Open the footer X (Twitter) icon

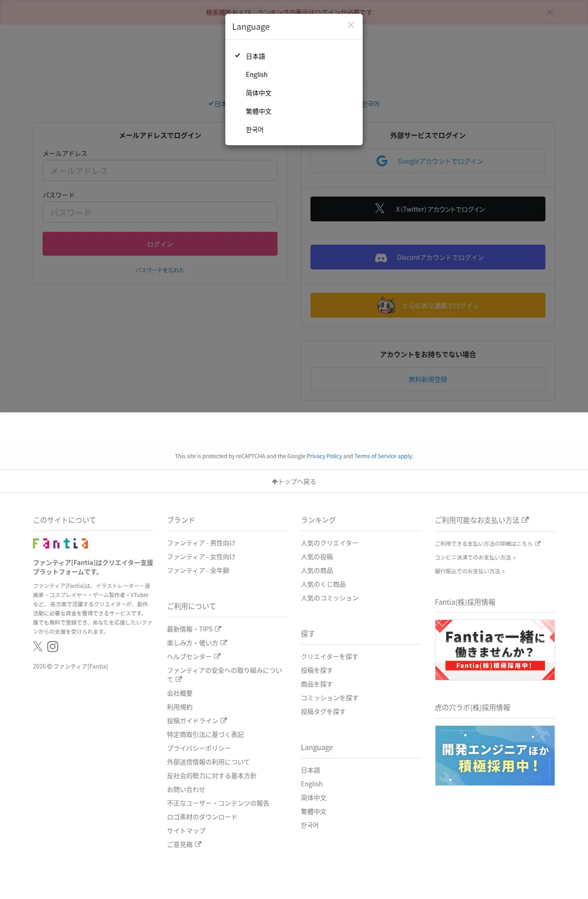[38, 647]
